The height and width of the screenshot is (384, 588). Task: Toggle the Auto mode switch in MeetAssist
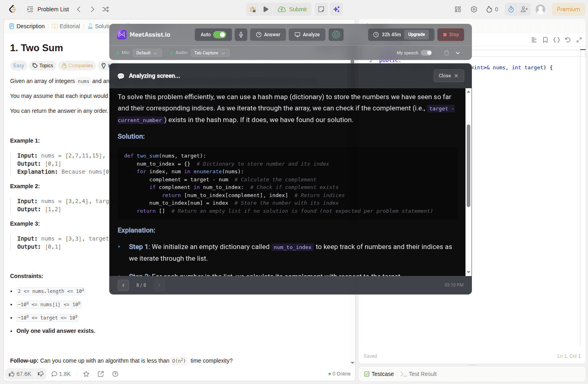tap(221, 35)
